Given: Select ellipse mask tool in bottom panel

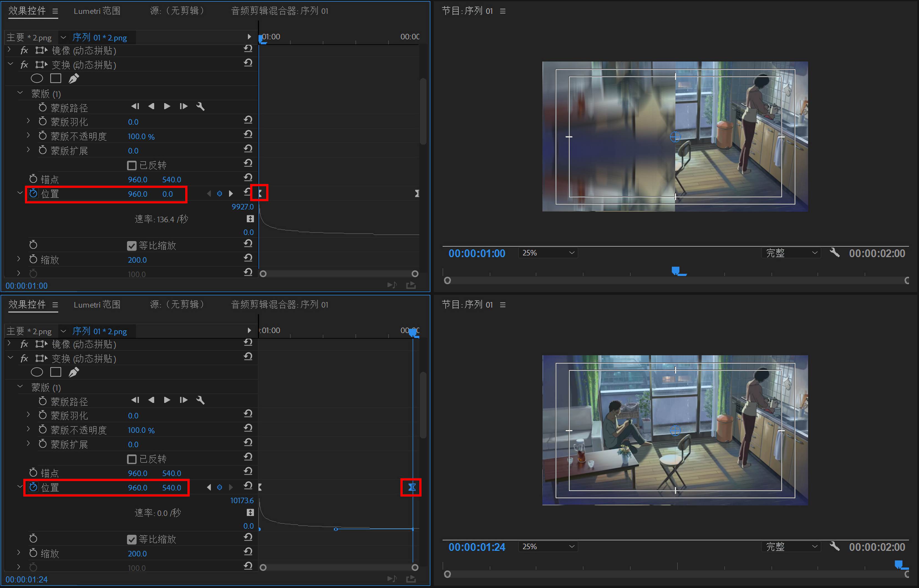Looking at the screenshot, I should tap(37, 372).
